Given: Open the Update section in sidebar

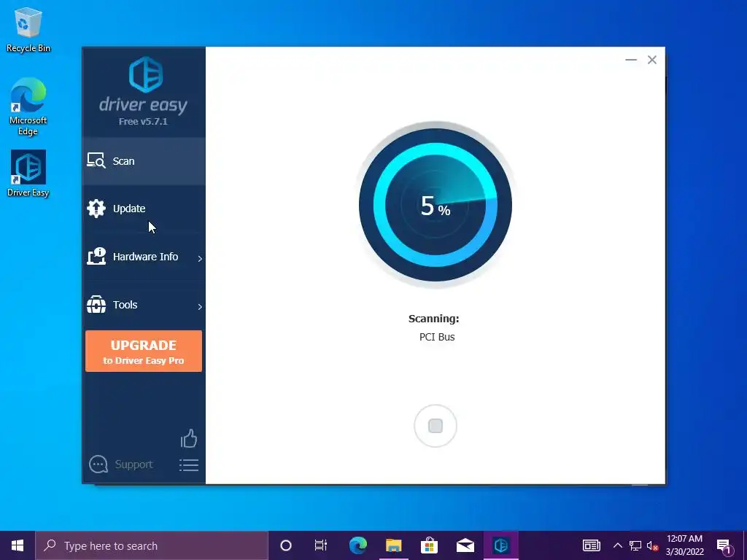Looking at the screenshot, I should coord(144,209).
